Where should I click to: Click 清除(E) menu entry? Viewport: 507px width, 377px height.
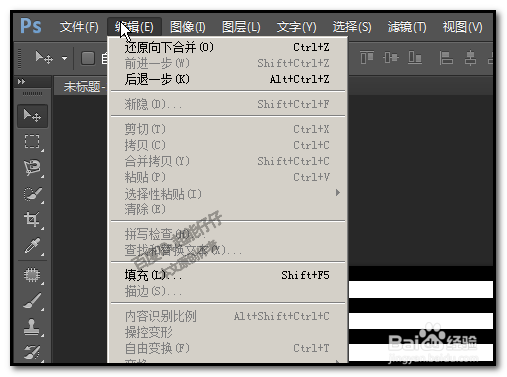pos(228,209)
